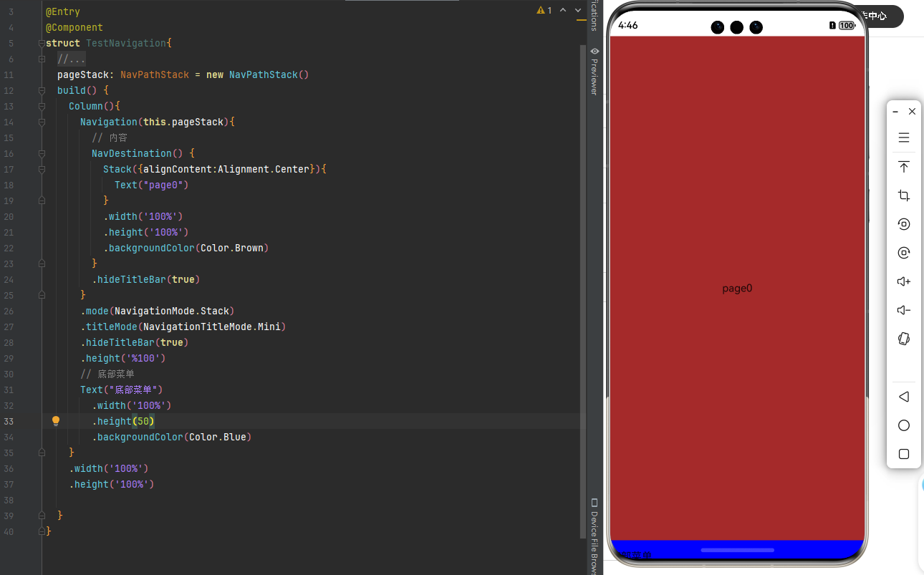Place cursor on TestNavigation struct name
924x575 pixels.
click(126, 43)
